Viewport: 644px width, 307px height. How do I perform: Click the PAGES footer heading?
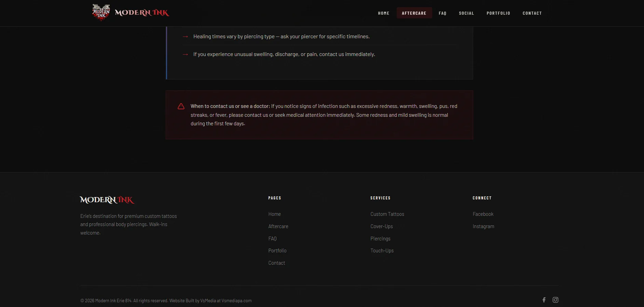275,198
